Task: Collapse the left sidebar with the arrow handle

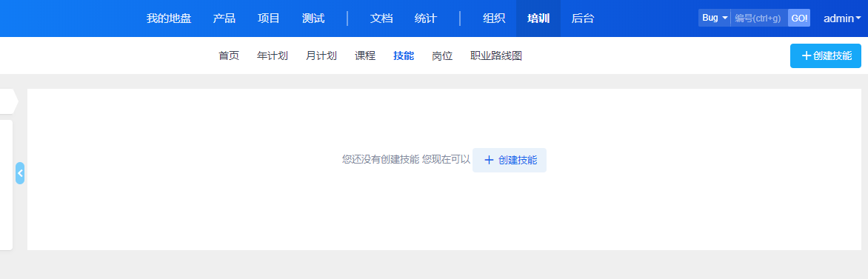Action: [x=20, y=173]
